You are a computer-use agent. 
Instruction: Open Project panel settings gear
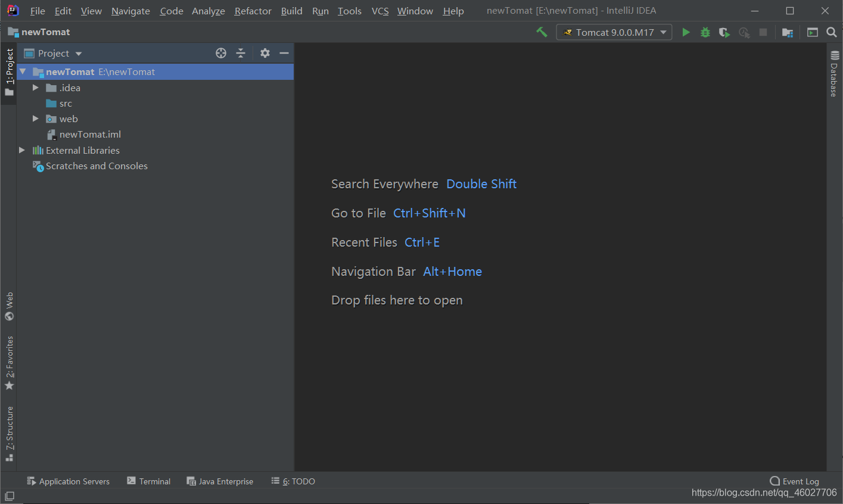click(265, 53)
